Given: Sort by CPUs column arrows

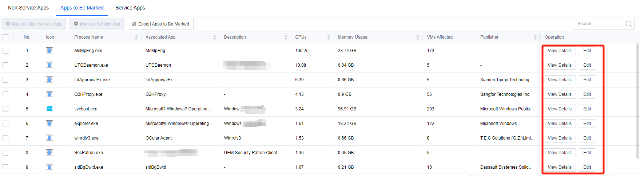Looking at the screenshot, I should [x=328, y=37].
